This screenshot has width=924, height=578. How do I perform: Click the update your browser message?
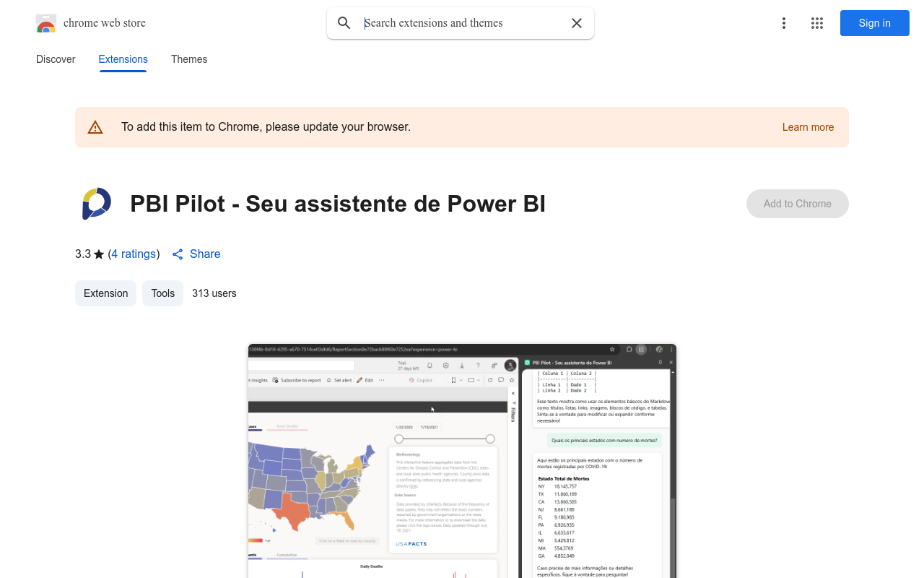click(266, 127)
